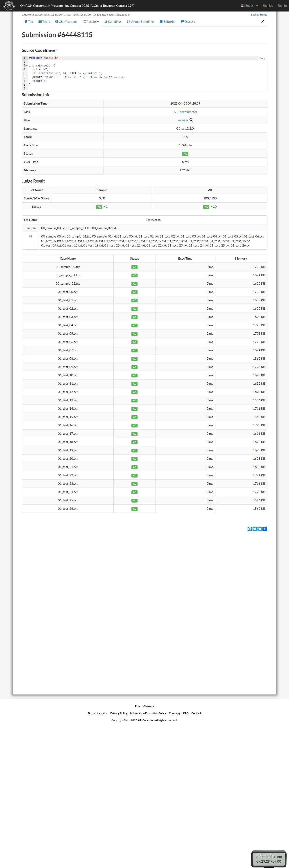Click the AC badge under Sample set
The height and width of the screenshot is (868, 289).
coord(99,207)
